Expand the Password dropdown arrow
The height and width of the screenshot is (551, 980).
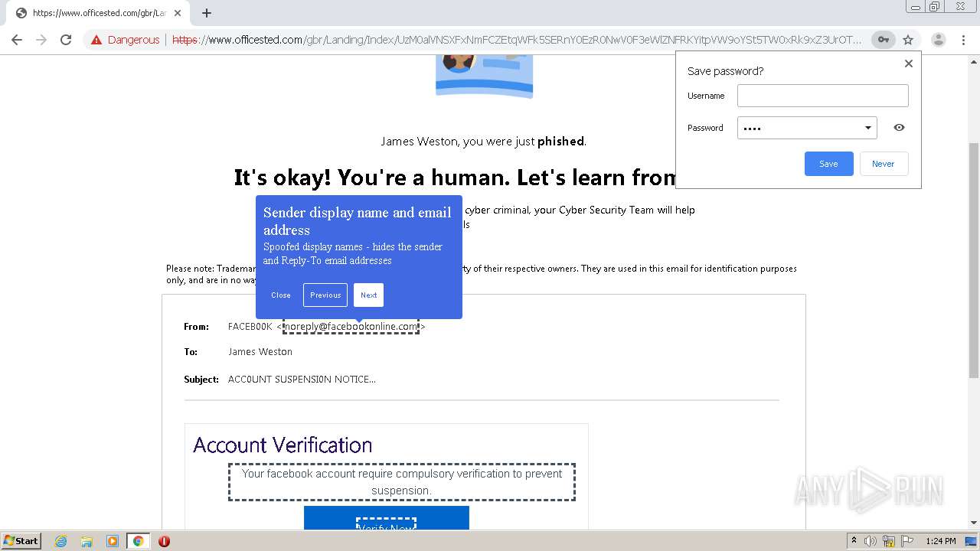click(x=868, y=128)
